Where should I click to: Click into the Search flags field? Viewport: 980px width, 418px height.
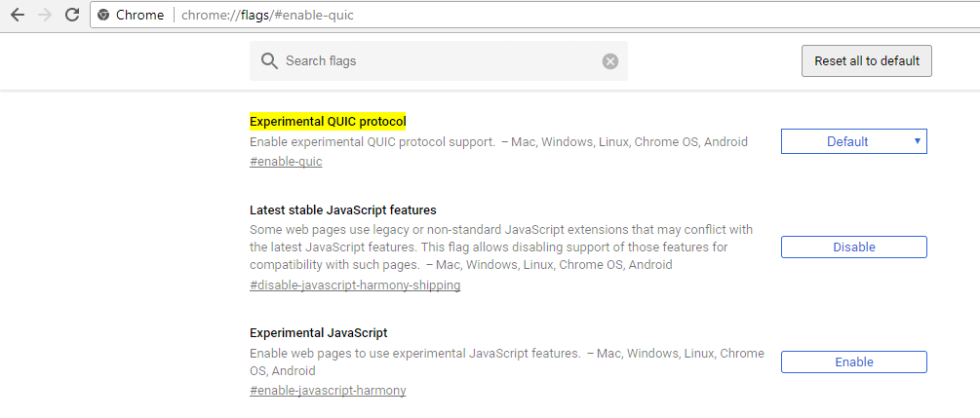439,61
